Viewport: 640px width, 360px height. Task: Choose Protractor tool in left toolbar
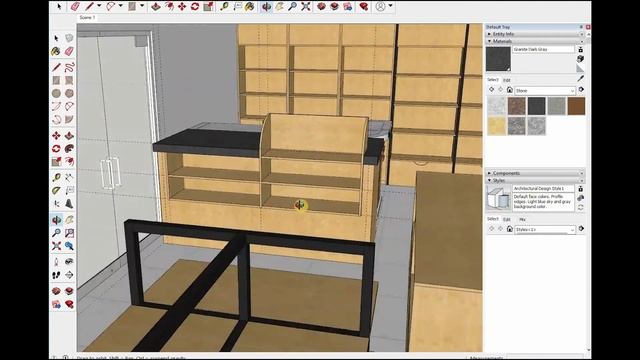pyautogui.click(x=56, y=191)
